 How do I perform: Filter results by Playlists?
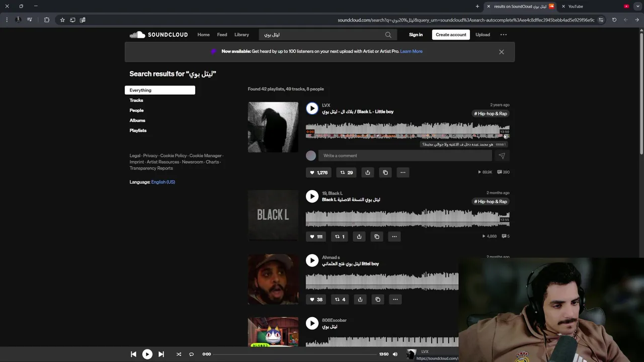(x=138, y=130)
